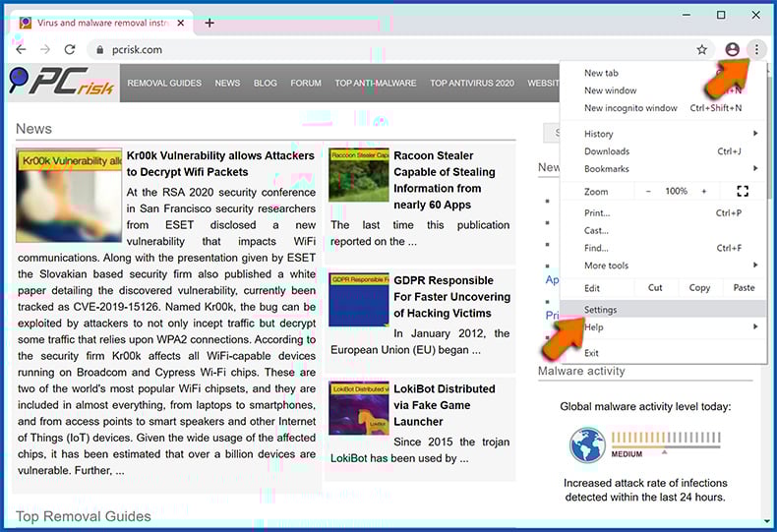Open LokiBot Distributed article headline
777x532 pixels.
444,405
